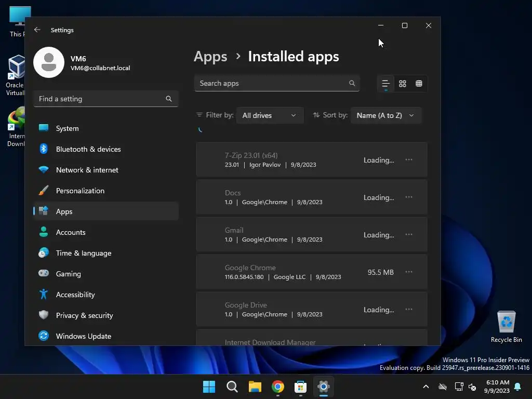The image size is (532, 399).
Task: Click the Settings gear on taskbar
Action: [x=324, y=387]
